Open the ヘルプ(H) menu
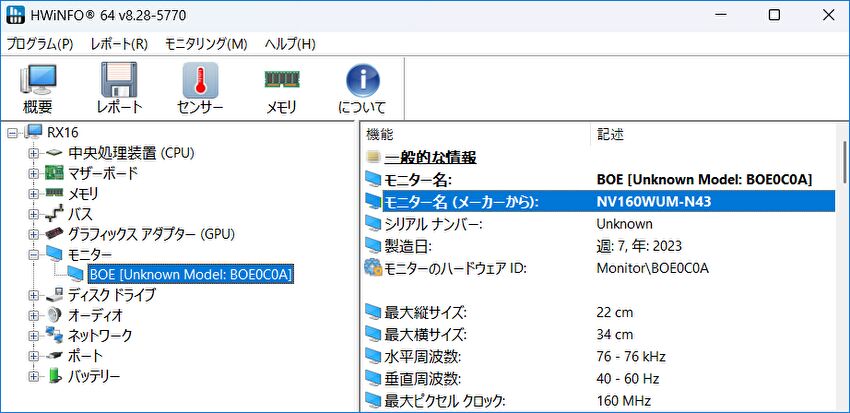This screenshot has width=850, height=413. tap(290, 44)
